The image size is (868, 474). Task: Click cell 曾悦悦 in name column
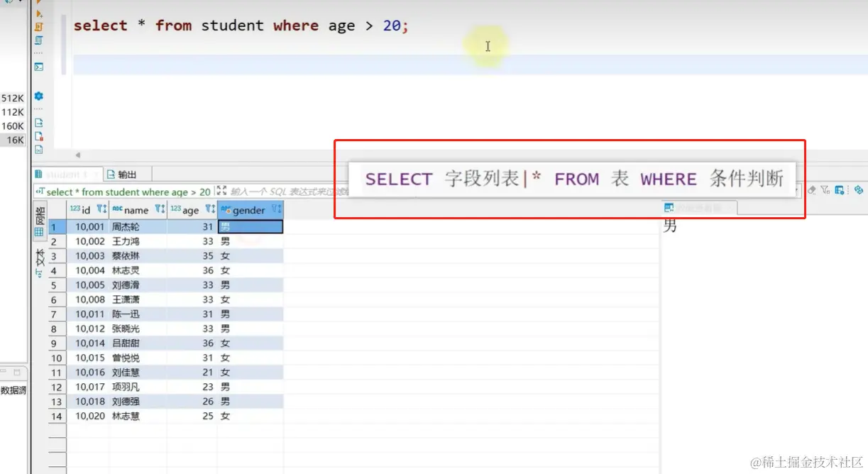(x=138, y=358)
